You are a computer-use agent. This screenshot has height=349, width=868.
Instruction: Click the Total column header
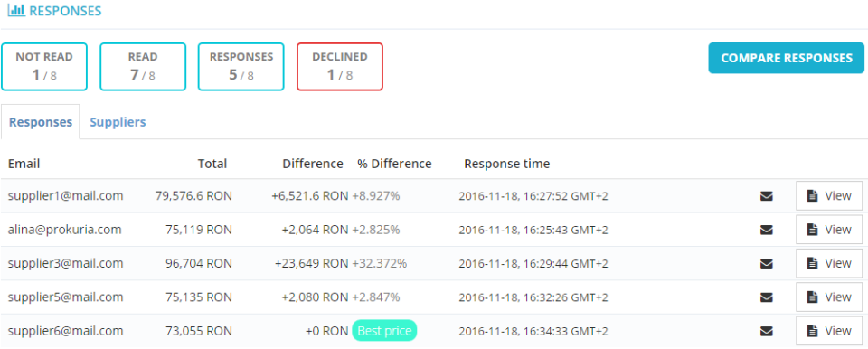click(212, 164)
